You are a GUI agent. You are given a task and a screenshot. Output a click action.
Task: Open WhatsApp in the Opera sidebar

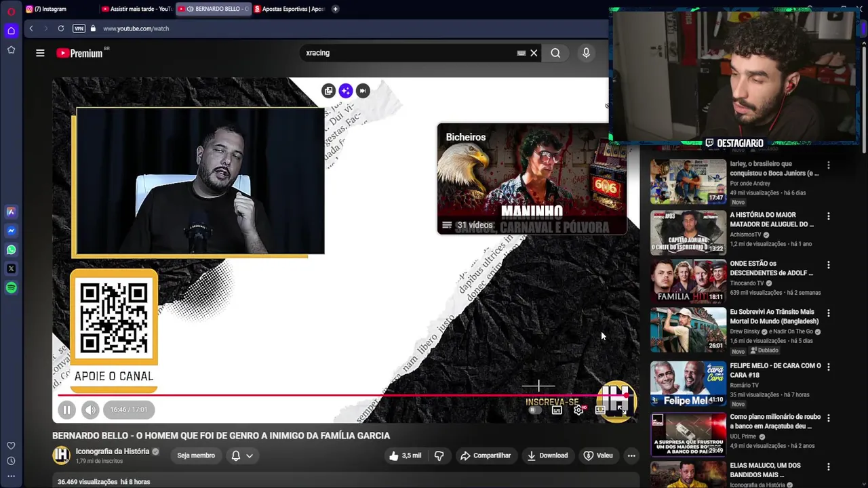tap(11, 249)
